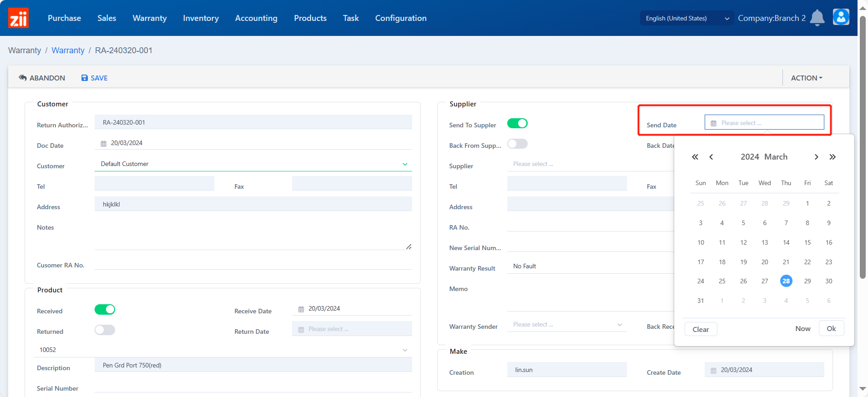Open the Purchase menu
The width and height of the screenshot is (868, 397).
coord(64,18)
